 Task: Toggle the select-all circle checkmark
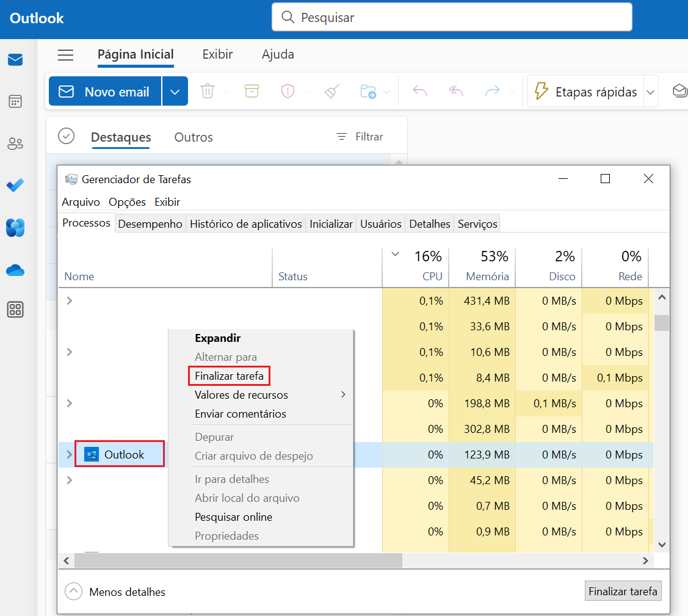coord(67,136)
